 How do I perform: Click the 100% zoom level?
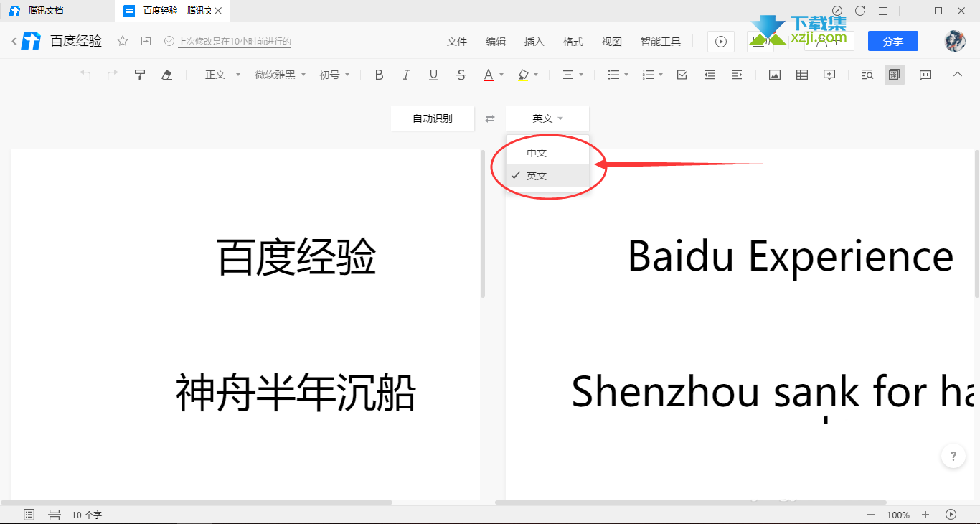898,515
